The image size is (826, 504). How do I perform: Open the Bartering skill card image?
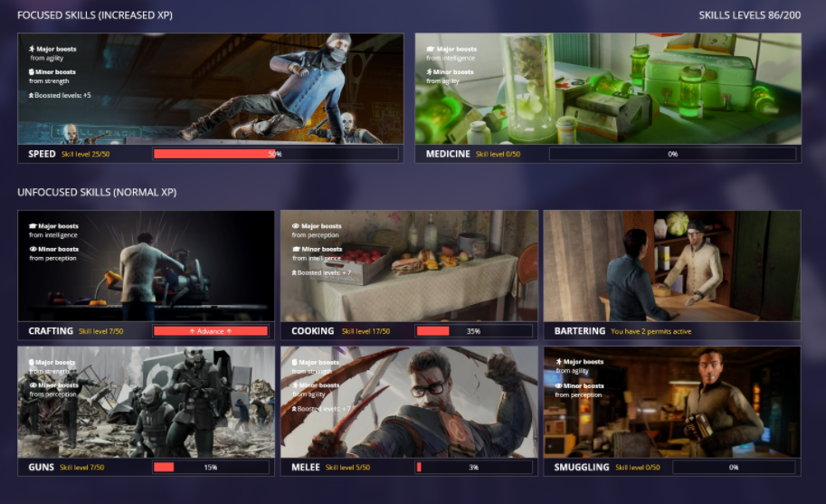[x=672, y=266]
